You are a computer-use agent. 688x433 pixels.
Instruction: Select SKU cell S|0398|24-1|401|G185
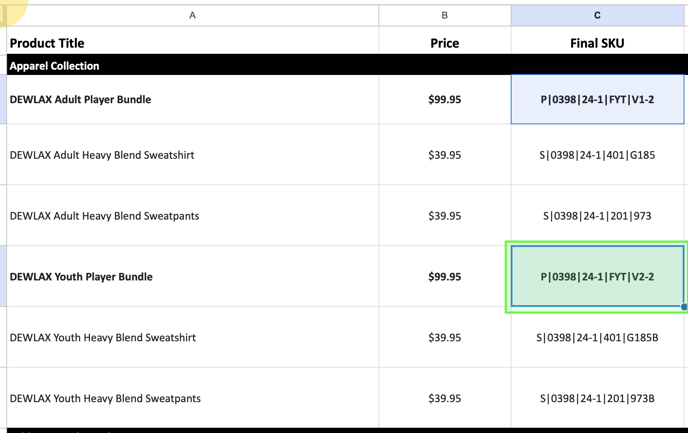597,155
